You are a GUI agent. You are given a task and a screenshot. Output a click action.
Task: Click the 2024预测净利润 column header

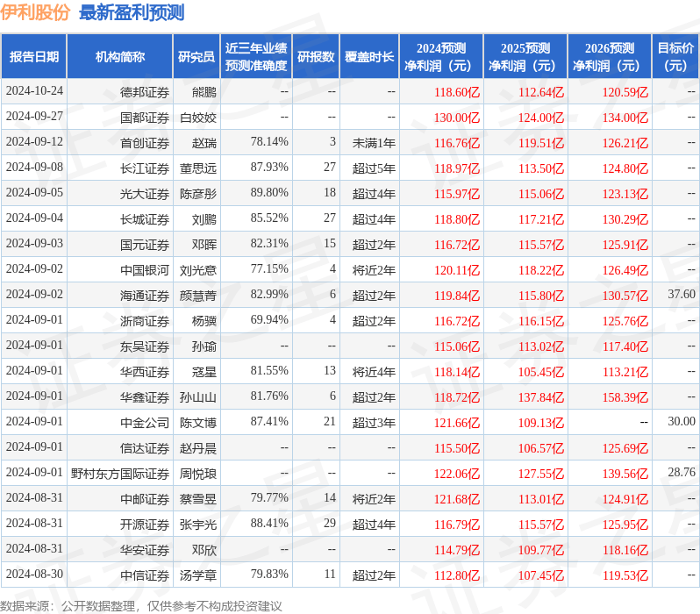click(441, 57)
